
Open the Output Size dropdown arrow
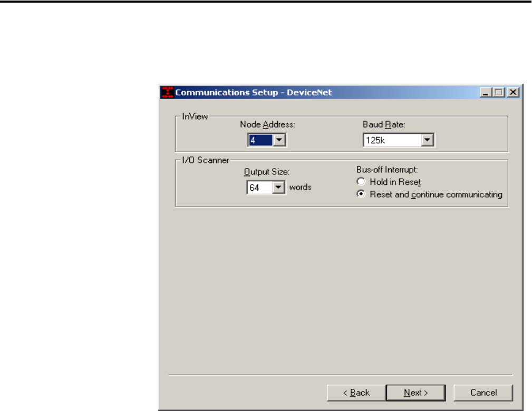tap(278, 187)
